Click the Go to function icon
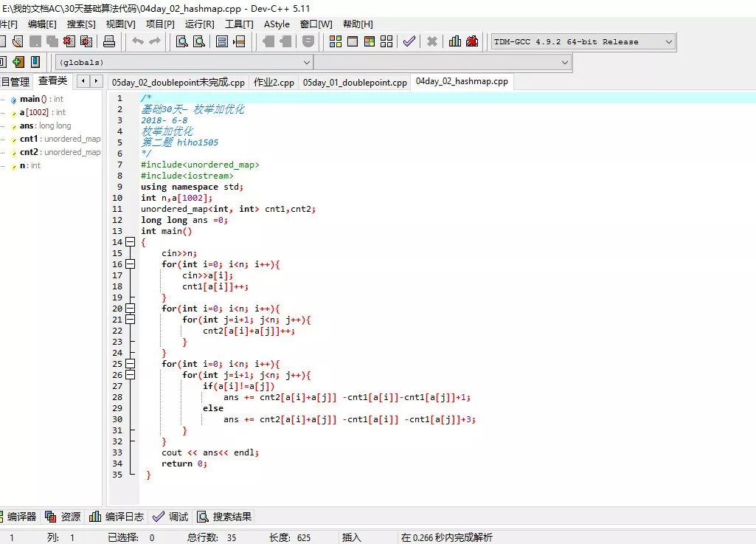The image size is (756, 544). 222,41
